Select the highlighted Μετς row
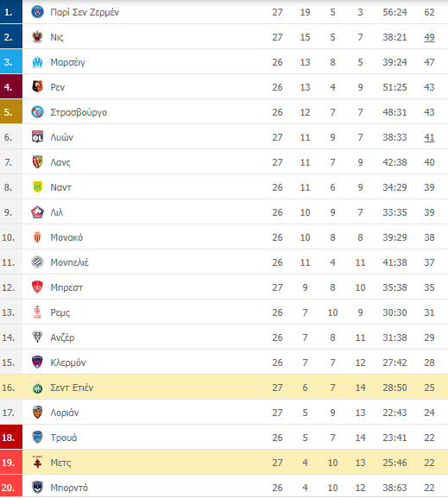The height and width of the screenshot is (498, 448). 224,463
